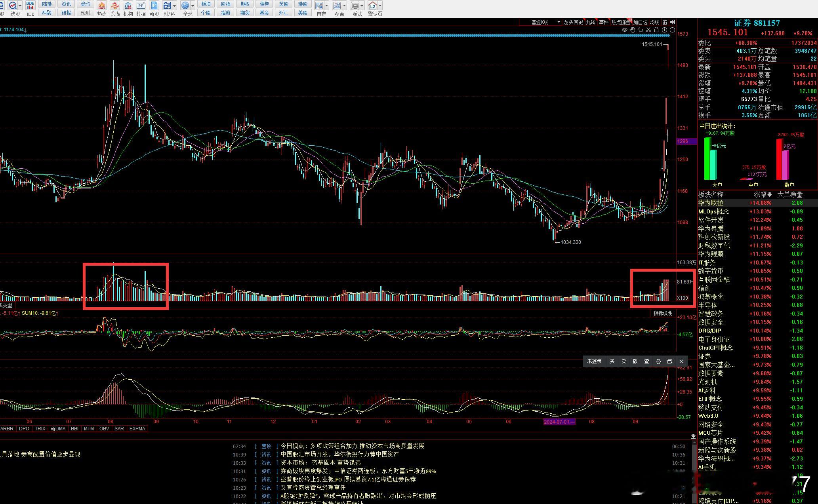Toggle the lock icon on chart toolbar
The height and width of the screenshot is (504, 818).
click(656, 30)
